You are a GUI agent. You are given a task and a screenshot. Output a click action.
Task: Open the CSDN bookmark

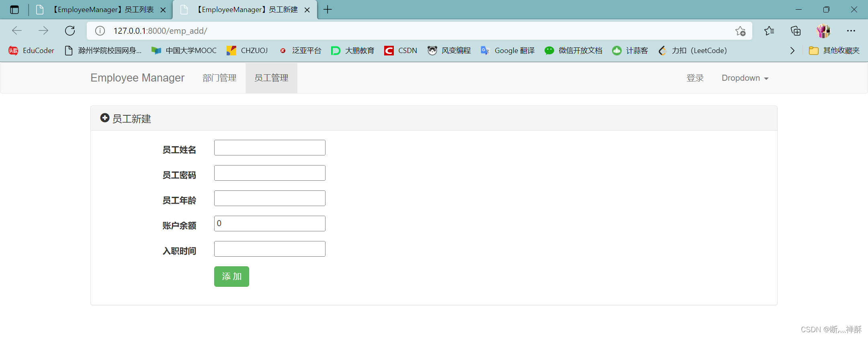(401, 51)
